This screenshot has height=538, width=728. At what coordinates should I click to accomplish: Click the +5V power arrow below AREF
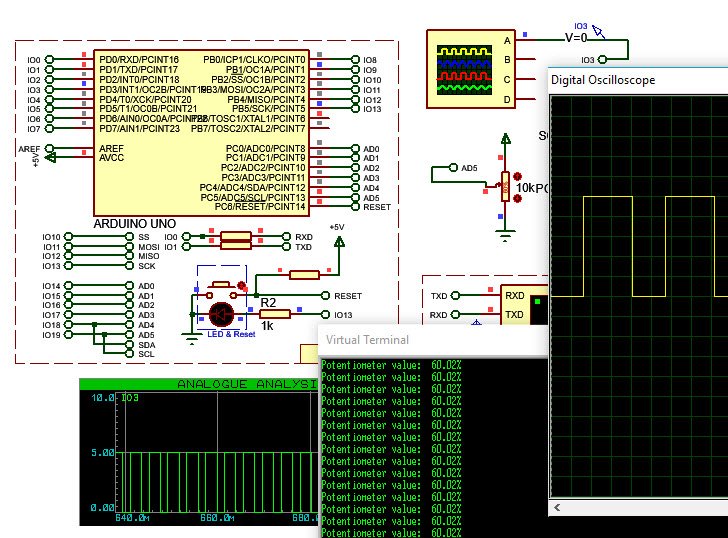pos(50,158)
